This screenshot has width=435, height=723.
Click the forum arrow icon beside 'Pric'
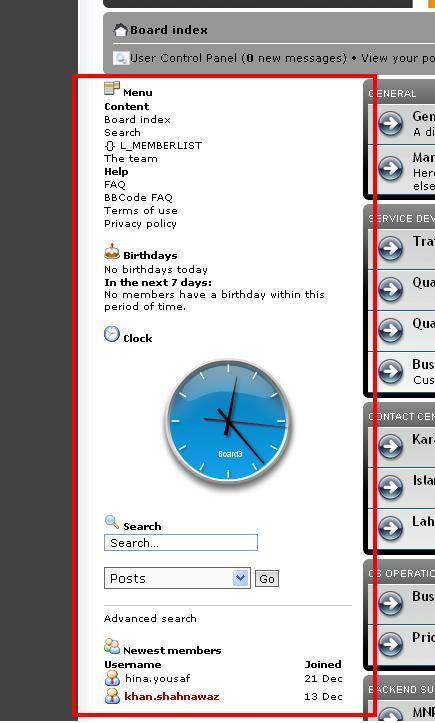[x=391, y=643]
